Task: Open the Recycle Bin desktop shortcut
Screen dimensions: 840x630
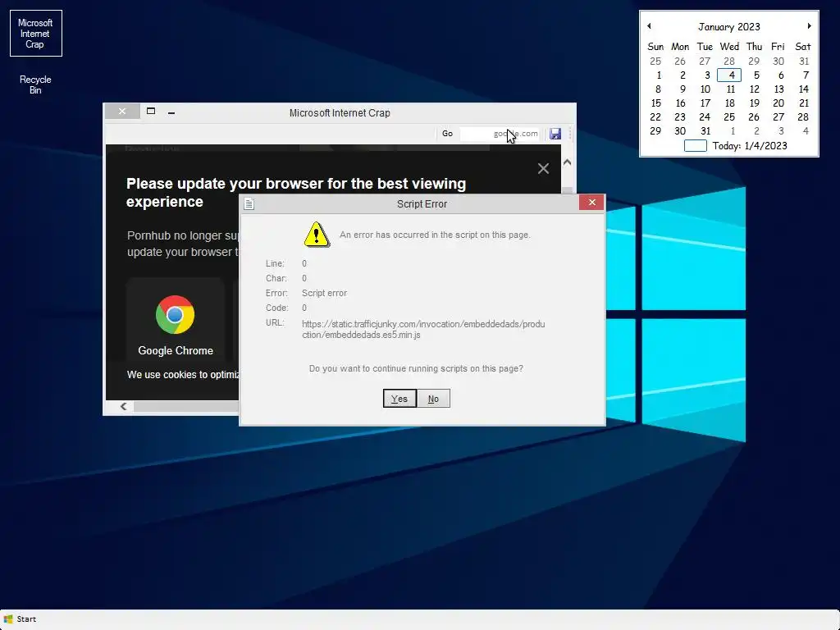Action: [x=35, y=84]
